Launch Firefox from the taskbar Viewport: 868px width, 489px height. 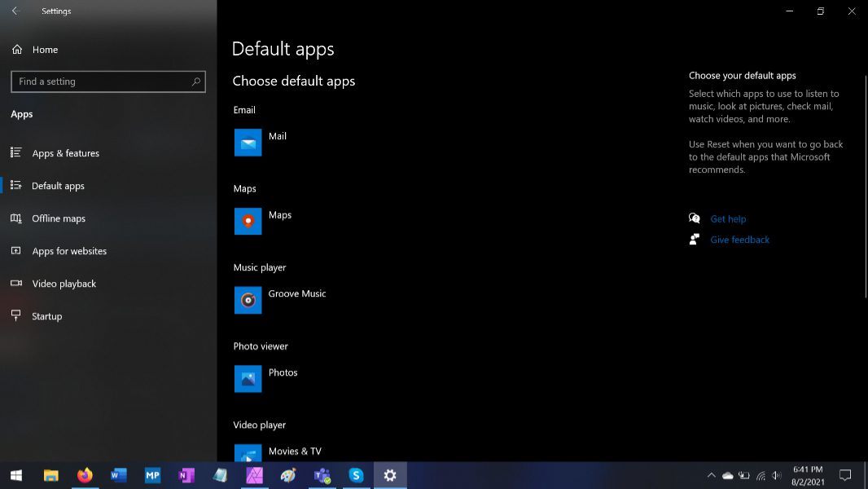pyautogui.click(x=85, y=475)
